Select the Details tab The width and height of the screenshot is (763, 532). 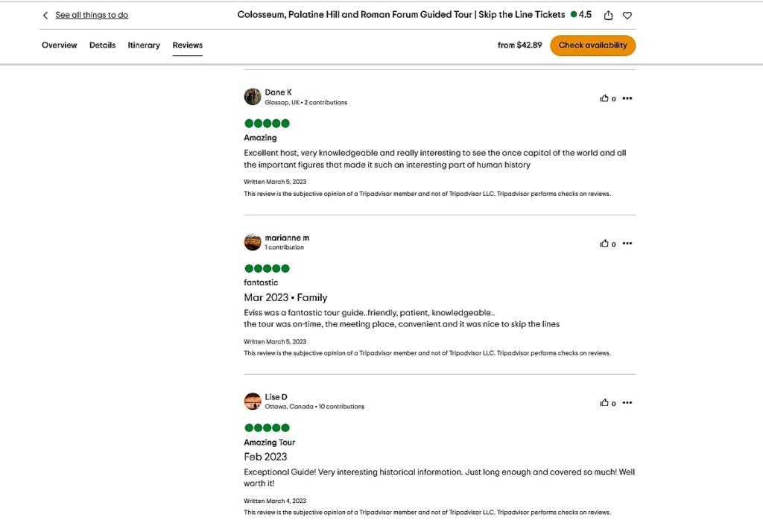102,45
